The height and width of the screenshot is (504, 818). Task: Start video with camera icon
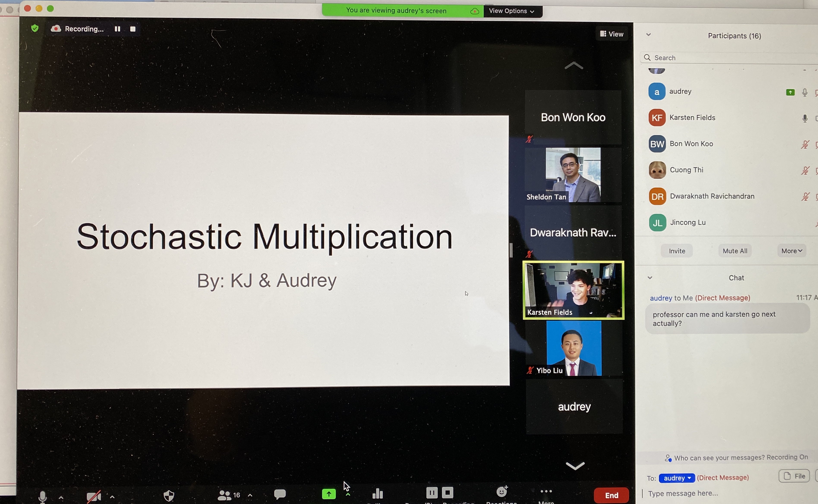pos(94,496)
